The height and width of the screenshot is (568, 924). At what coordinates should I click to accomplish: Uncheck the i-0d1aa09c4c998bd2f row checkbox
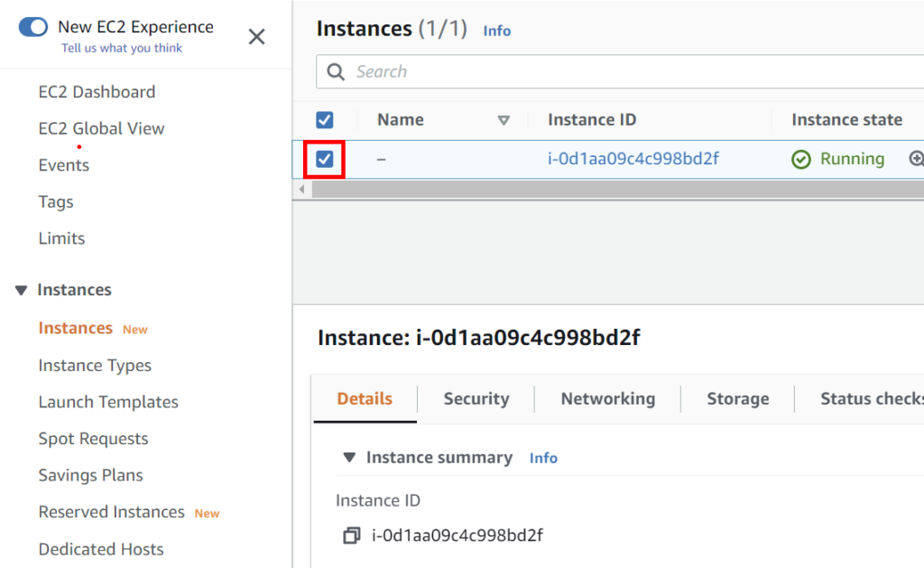[325, 159]
